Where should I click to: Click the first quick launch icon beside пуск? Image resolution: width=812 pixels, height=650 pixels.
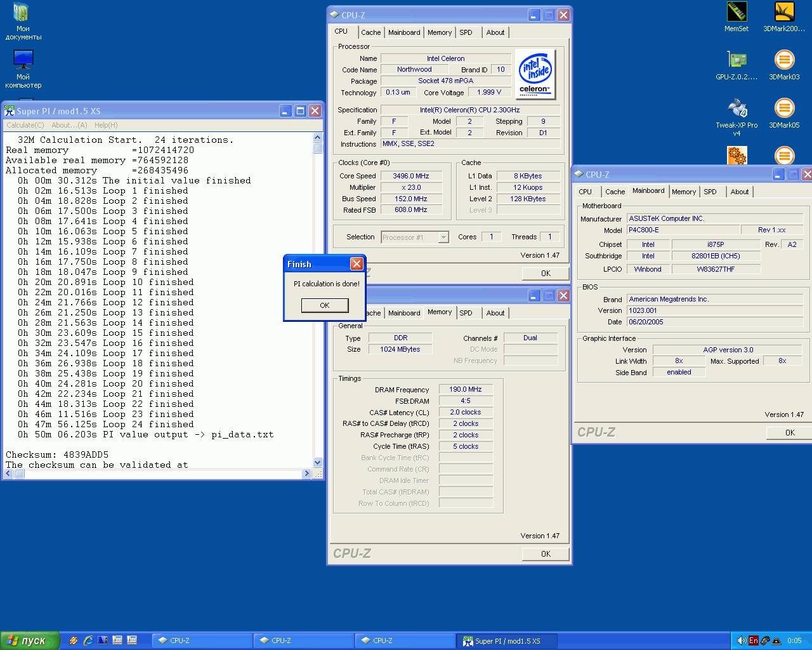[x=74, y=640]
